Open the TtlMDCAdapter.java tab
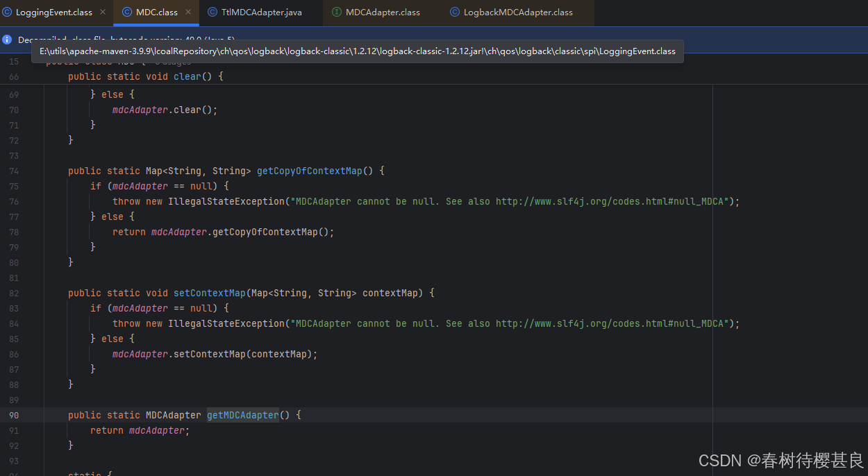868x476 pixels. tap(262, 12)
